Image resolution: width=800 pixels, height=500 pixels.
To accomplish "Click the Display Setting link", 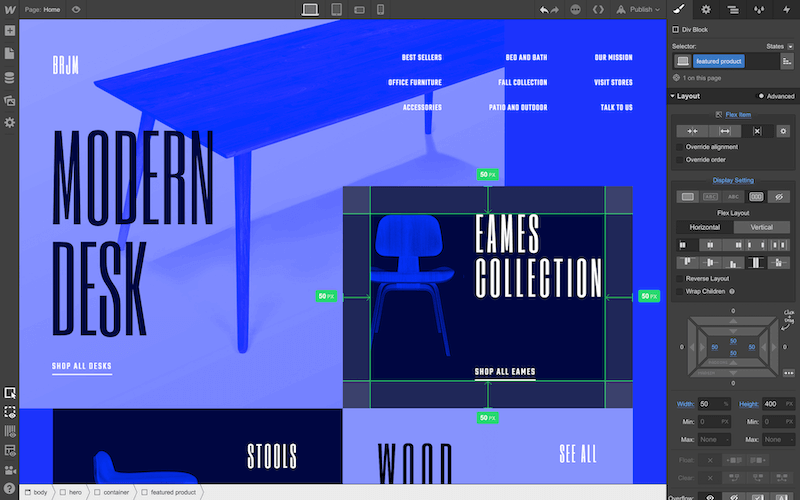I will tap(733, 180).
